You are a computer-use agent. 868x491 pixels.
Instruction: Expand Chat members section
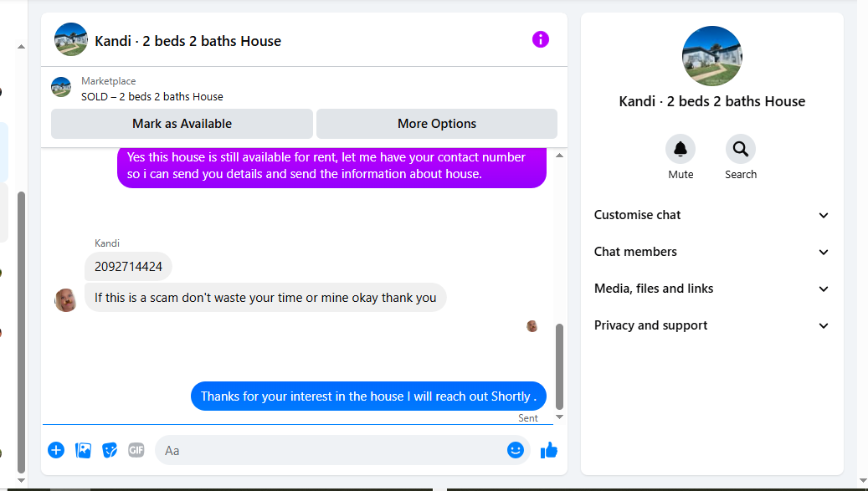[x=711, y=252]
